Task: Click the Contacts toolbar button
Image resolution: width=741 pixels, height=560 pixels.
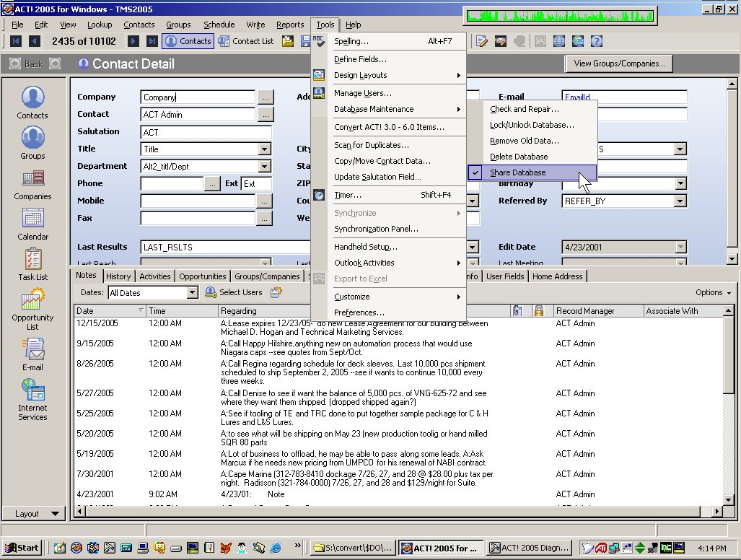Action: [x=188, y=41]
